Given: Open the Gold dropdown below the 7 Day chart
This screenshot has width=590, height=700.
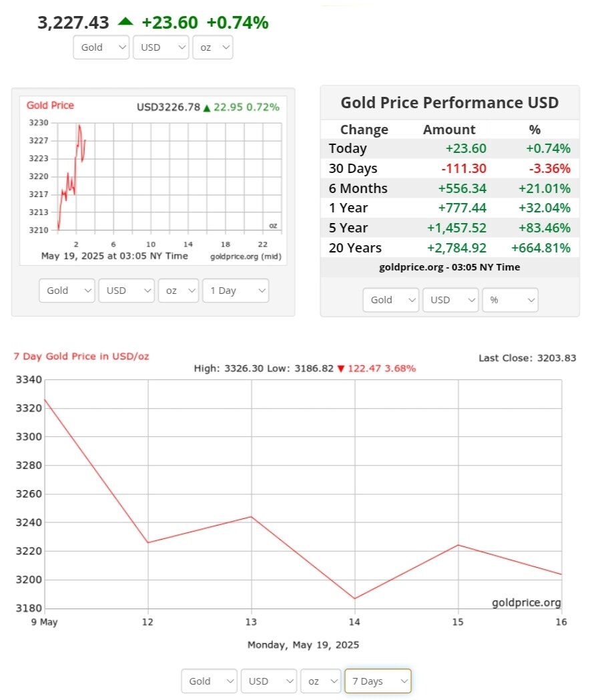Looking at the screenshot, I should click(x=209, y=681).
